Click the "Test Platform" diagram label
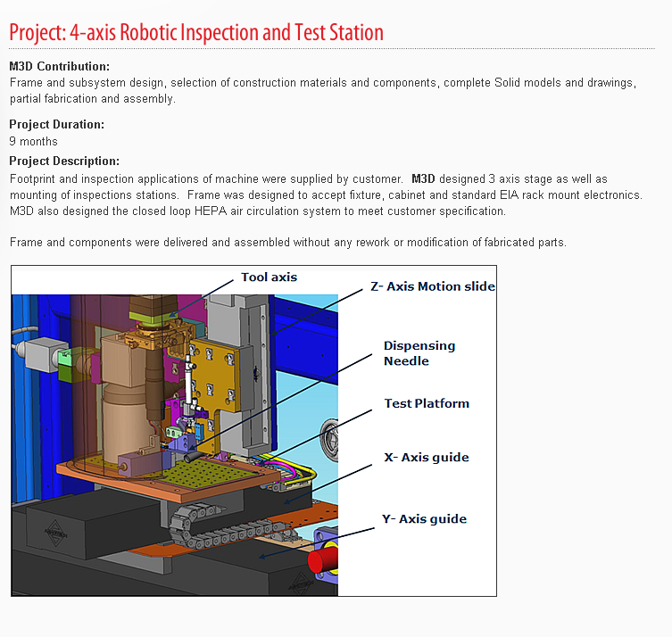 (x=427, y=403)
